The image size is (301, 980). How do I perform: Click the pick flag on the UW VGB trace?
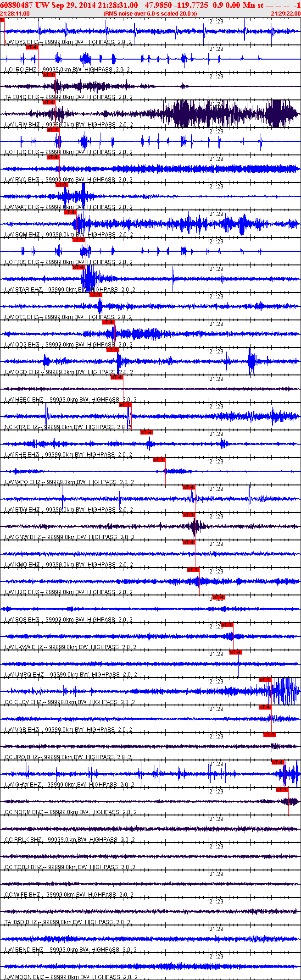[265, 707]
